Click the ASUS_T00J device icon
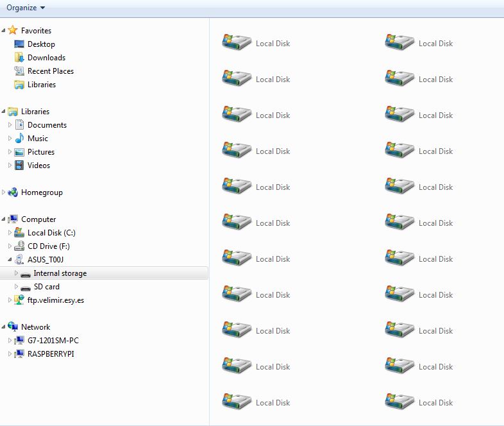Viewport: 504px width, 426px height. tap(19, 259)
